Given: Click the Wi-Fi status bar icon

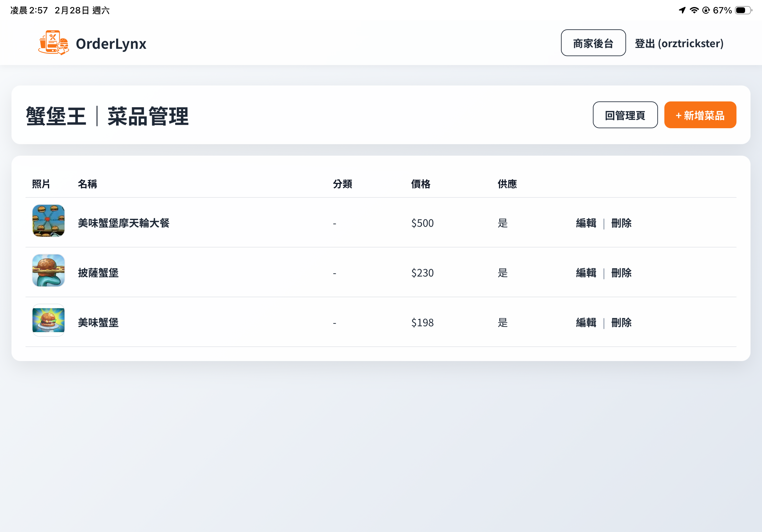Looking at the screenshot, I should pyautogui.click(x=694, y=10).
